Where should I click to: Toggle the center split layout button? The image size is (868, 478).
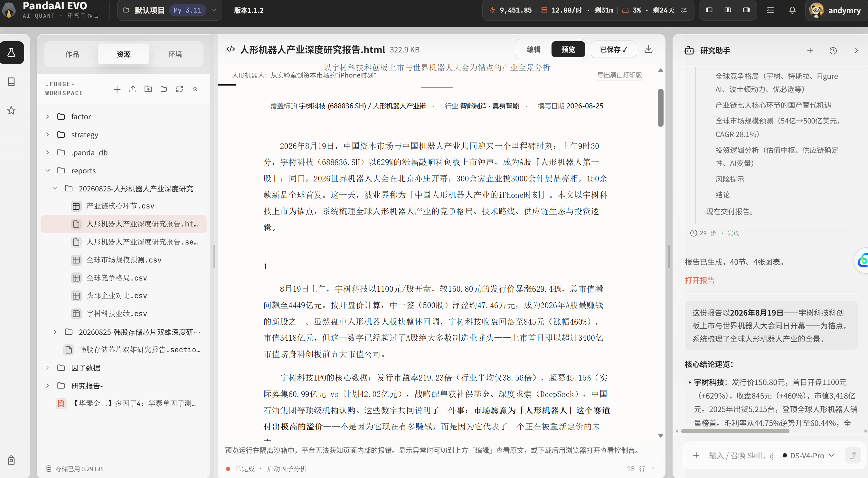pyautogui.click(x=728, y=10)
